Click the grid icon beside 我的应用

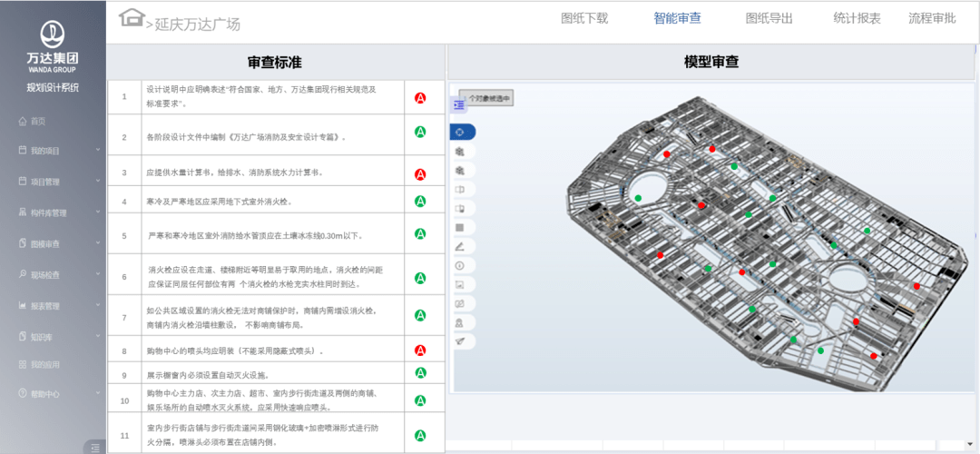point(23,364)
